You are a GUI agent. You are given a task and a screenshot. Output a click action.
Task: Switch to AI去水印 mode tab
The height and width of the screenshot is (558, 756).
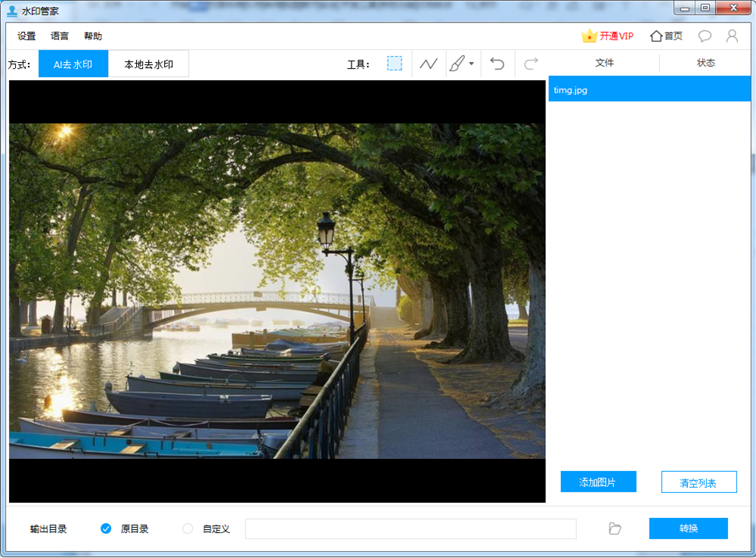coord(73,64)
